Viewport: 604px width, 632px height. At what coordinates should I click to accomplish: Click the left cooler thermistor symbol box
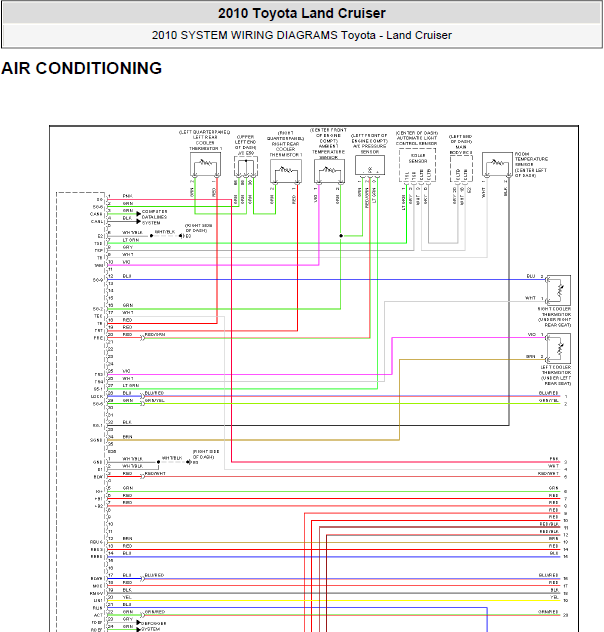click(558, 349)
